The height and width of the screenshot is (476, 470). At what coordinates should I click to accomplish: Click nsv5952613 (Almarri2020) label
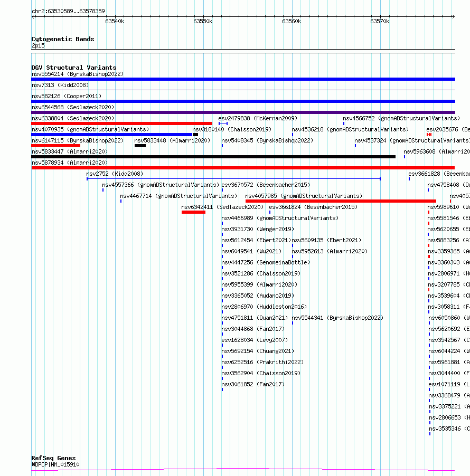(330, 251)
